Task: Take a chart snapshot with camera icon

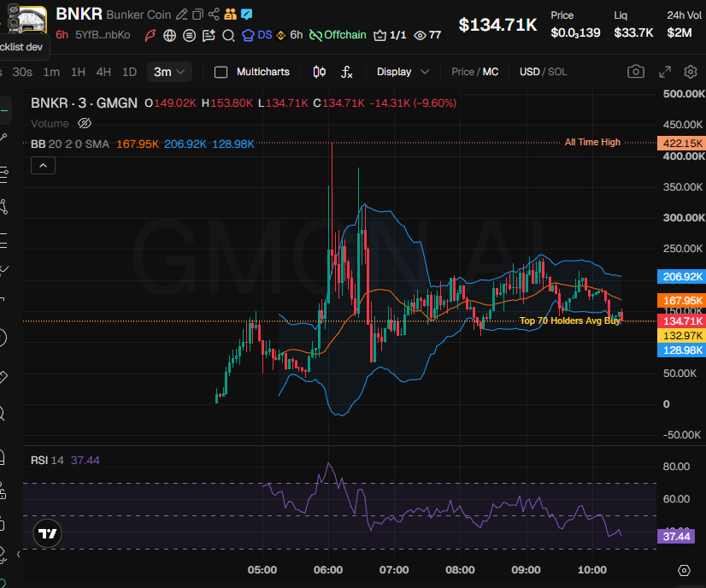Action: pyautogui.click(x=636, y=72)
